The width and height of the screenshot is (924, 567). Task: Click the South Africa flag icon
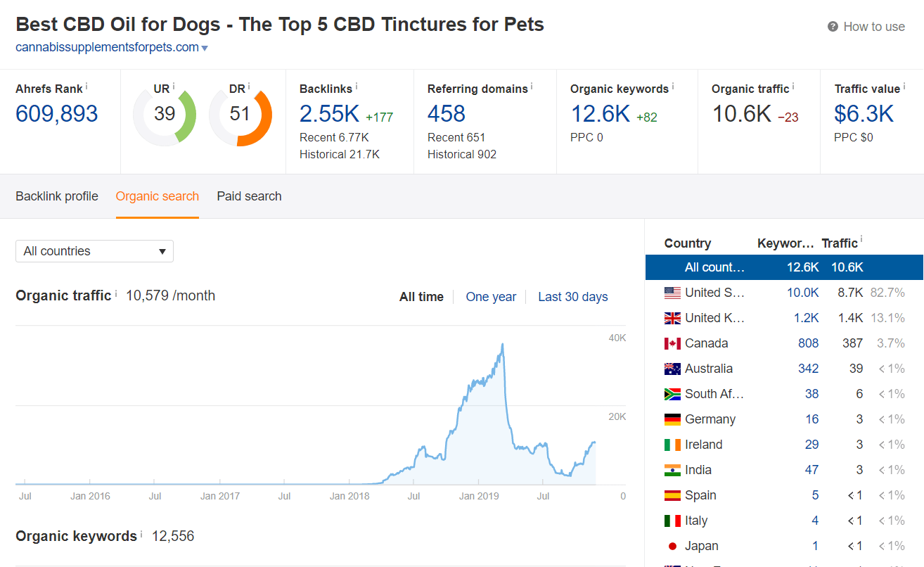tap(672, 394)
